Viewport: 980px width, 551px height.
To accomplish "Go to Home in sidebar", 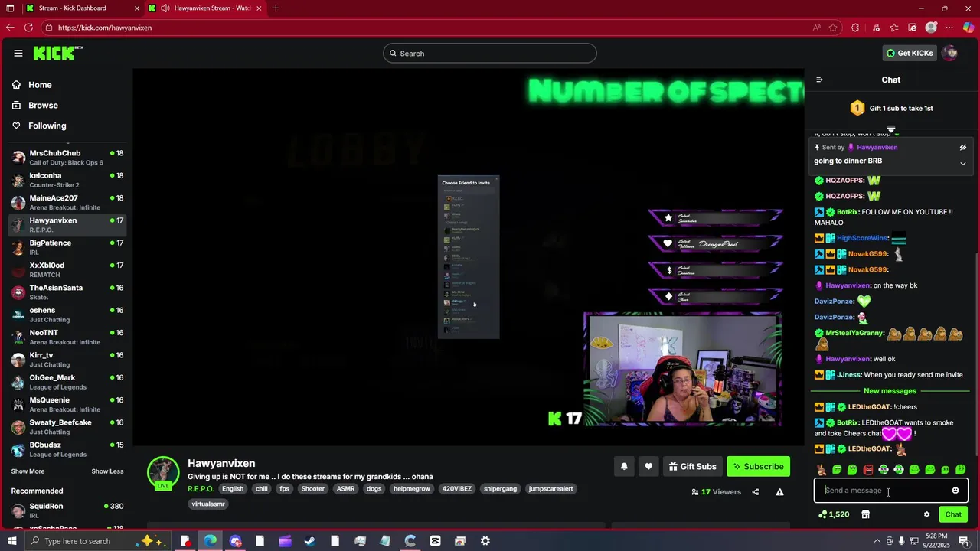I will (x=40, y=85).
